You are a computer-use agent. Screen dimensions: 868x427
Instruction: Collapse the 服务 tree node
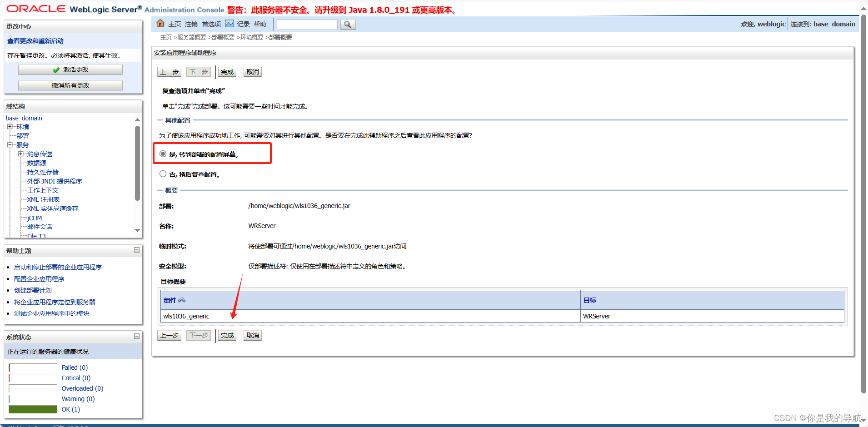tap(10, 144)
